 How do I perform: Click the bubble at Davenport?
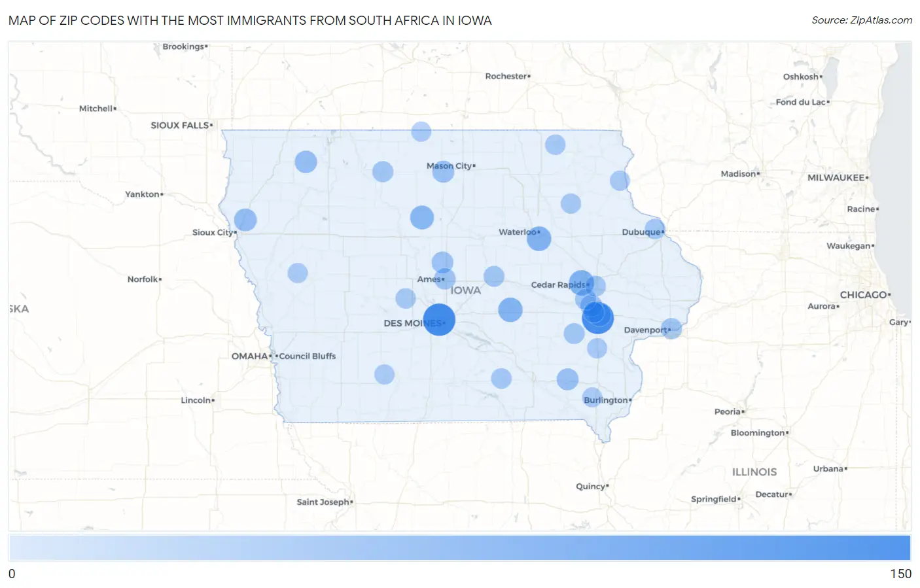point(671,328)
